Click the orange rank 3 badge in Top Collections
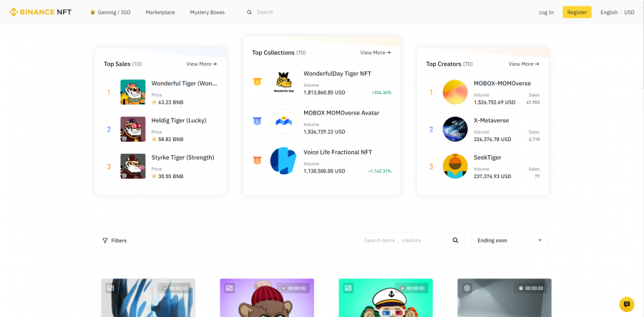The width and height of the screenshot is (644, 317). click(257, 160)
